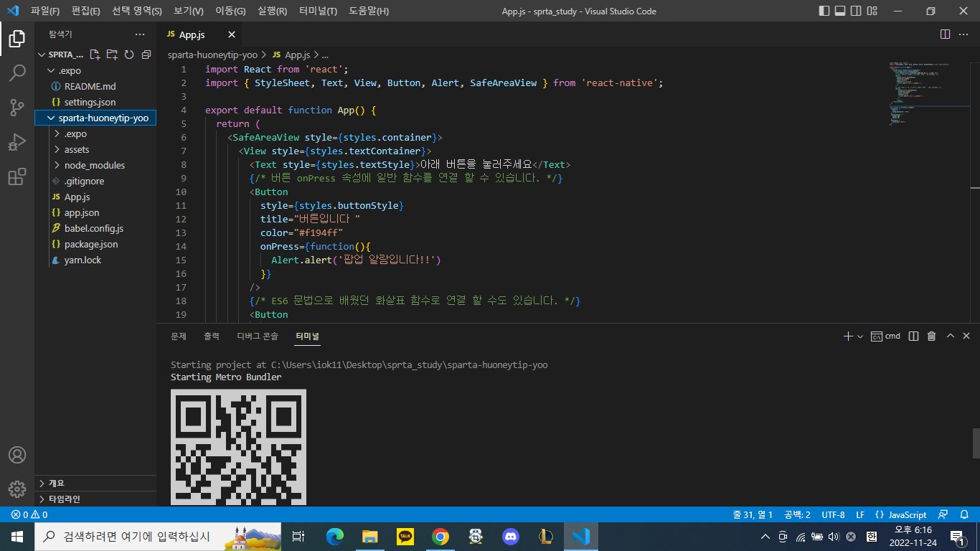This screenshot has width=980, height=551.
Task: Change indentation via 공백: 2
Action: [x=798, y=514]
